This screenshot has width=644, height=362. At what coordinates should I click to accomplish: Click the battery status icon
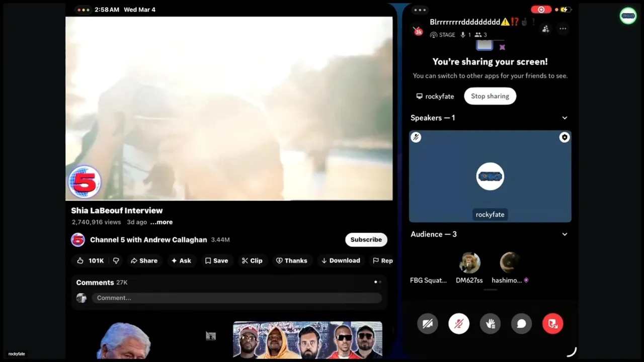point(566,10)
